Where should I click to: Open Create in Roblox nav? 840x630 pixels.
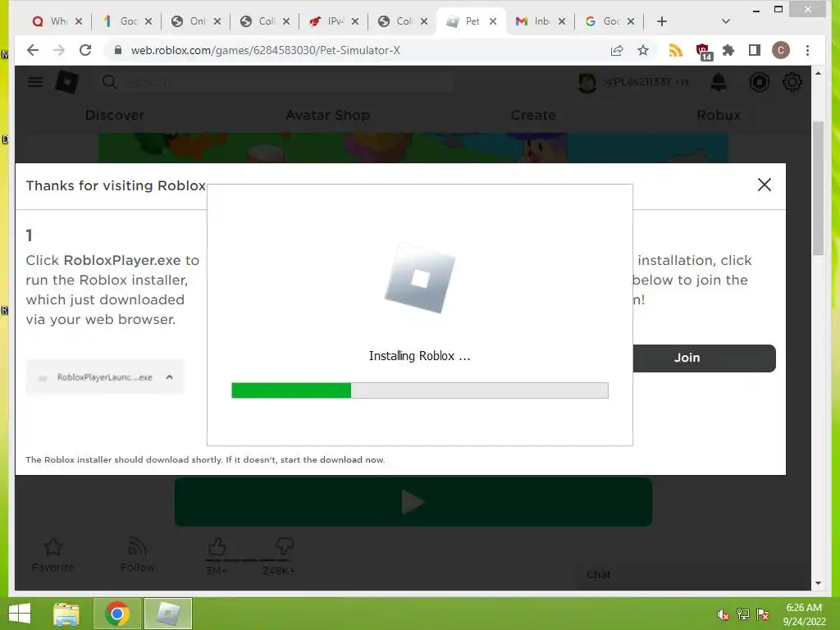(533, 115)
